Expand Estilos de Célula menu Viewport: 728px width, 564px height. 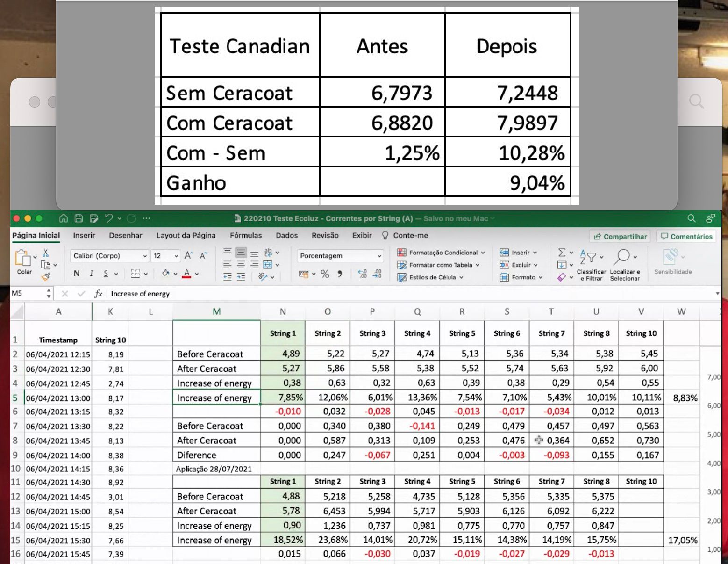coord(430,277)
